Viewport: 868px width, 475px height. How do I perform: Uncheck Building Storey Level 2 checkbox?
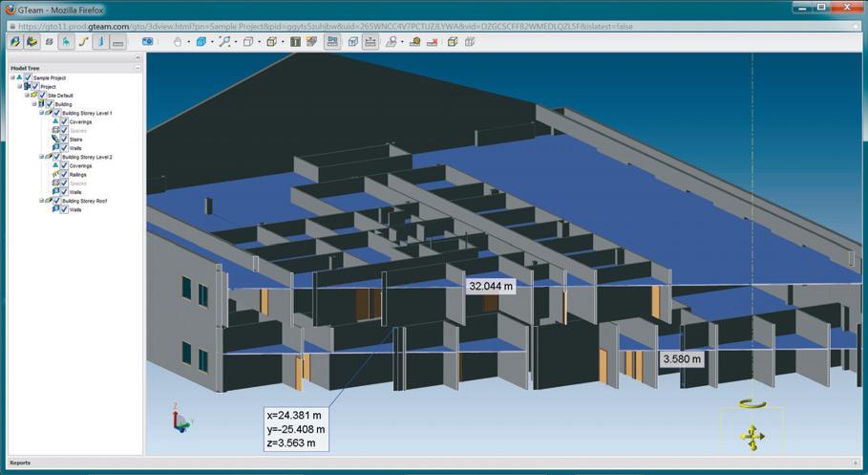56,157
